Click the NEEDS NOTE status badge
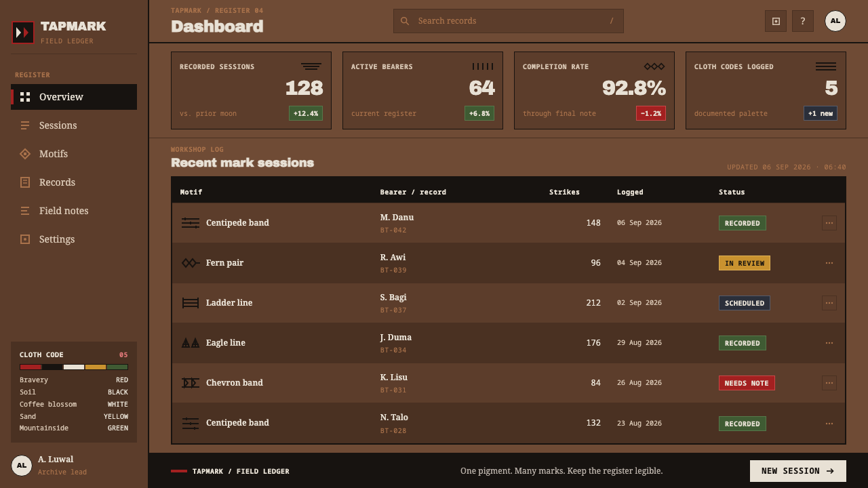This screenshot has height=488, width=868. [747, 383]
